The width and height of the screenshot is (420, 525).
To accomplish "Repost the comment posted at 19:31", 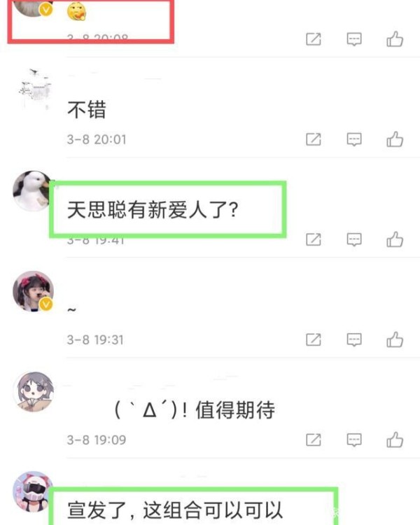I will [314, 339].
